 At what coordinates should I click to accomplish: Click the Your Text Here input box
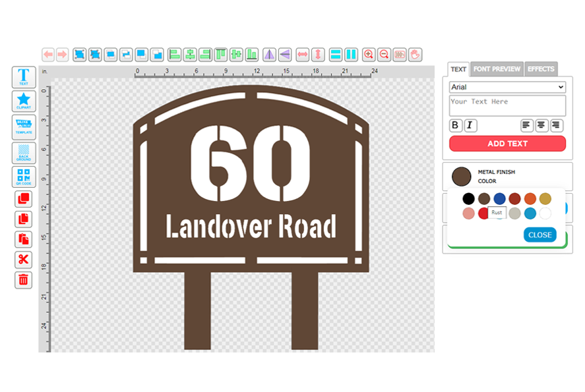click(507, 105)
